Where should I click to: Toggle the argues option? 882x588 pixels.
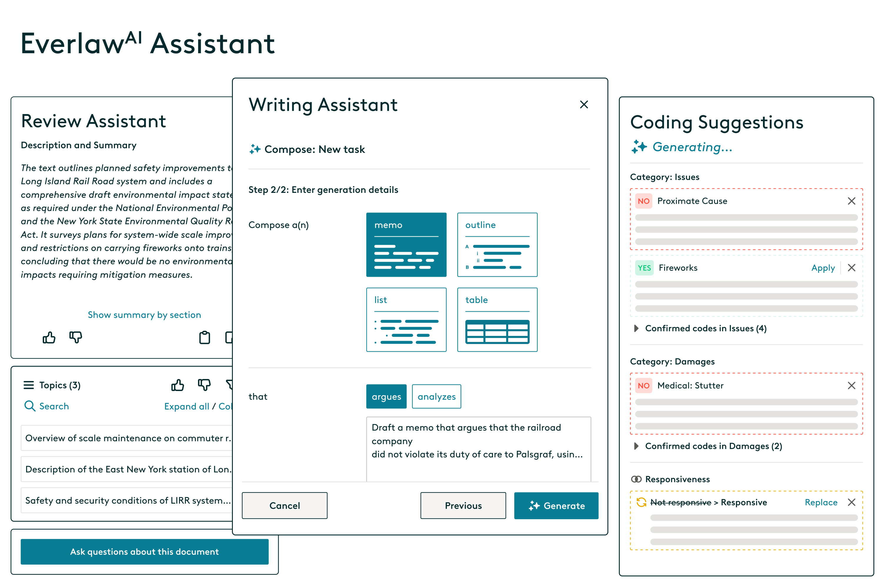pyautogui.click(x=387, y=396)
